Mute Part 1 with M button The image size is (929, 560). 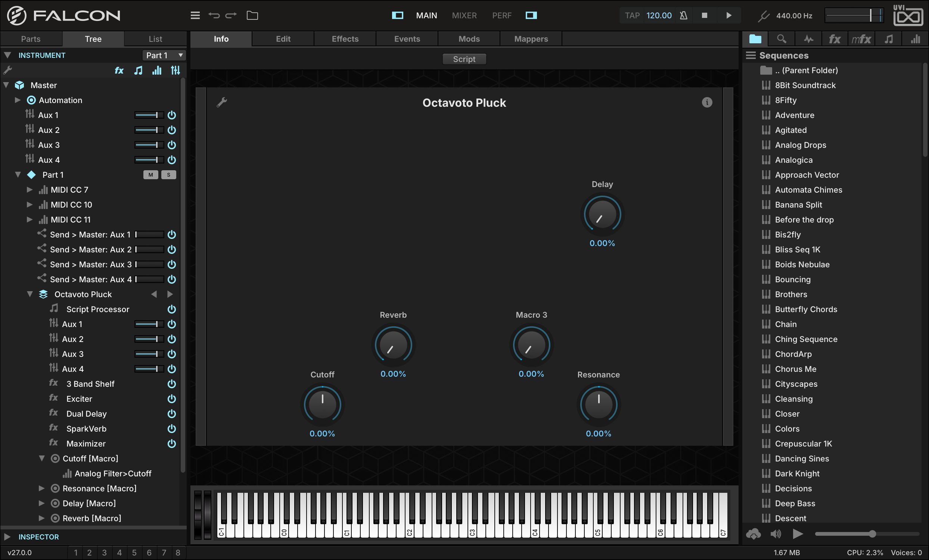[x=151, y=175]
